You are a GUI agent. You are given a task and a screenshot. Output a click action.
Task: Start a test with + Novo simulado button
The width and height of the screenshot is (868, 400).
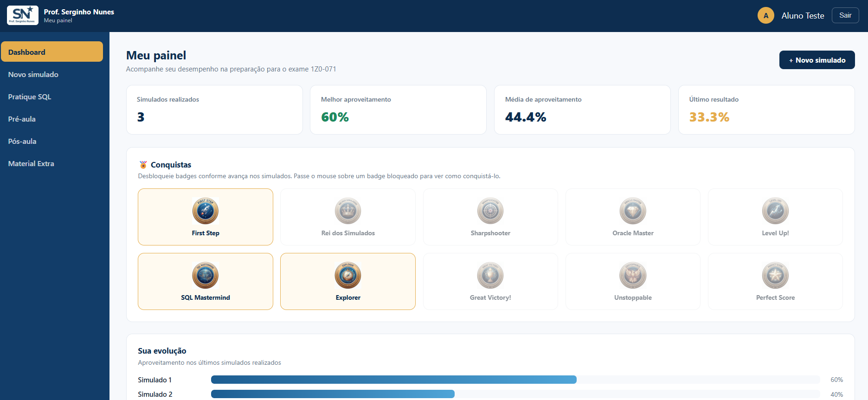(x=817, y=60)
